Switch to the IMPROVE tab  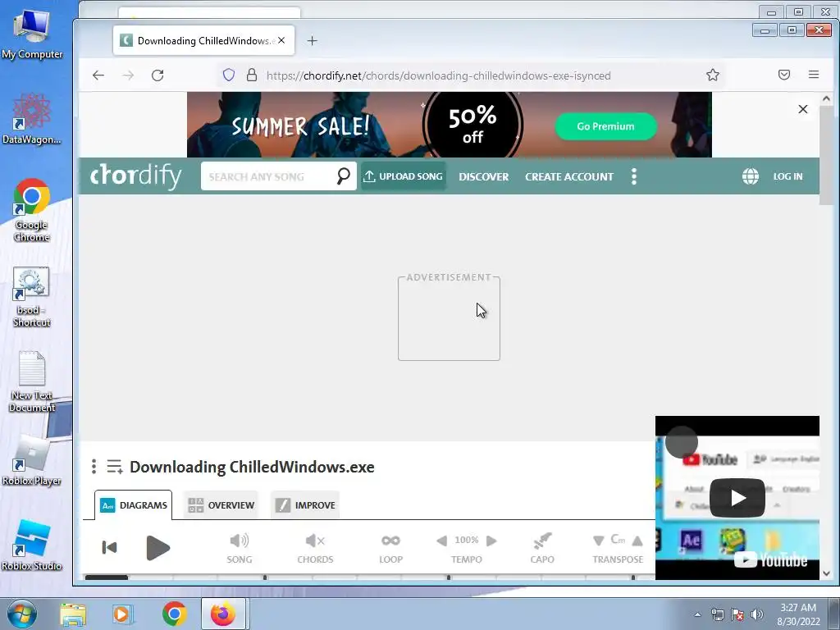305,505
